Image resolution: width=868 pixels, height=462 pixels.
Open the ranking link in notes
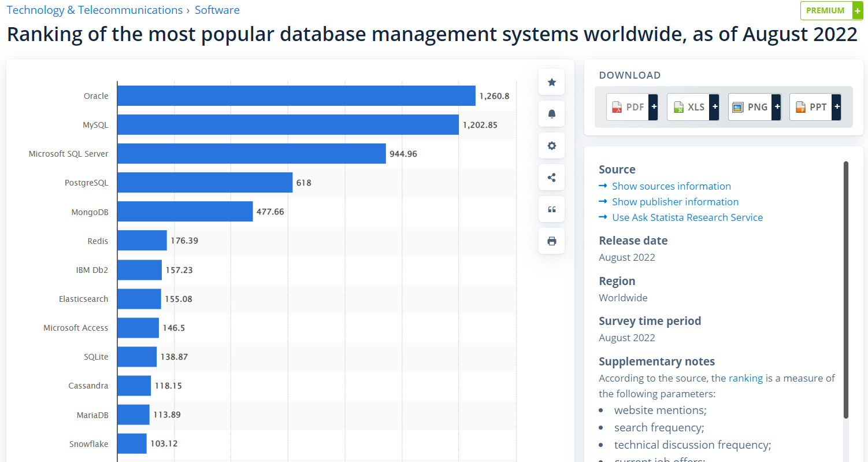746,378
